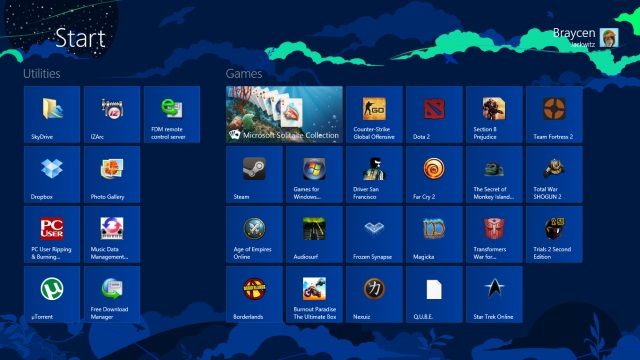Open Burnout Paradise The Ultimate Box
The height and width of the screenshot is (360, 640).
click(314, 294)
